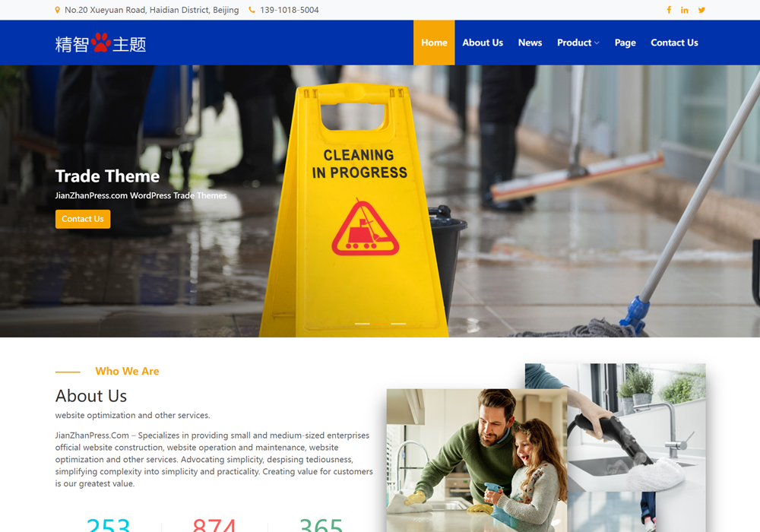Open Contact Us in the navigation bar
This screenshot has width=760, height=532.
(x=674, y=43)
